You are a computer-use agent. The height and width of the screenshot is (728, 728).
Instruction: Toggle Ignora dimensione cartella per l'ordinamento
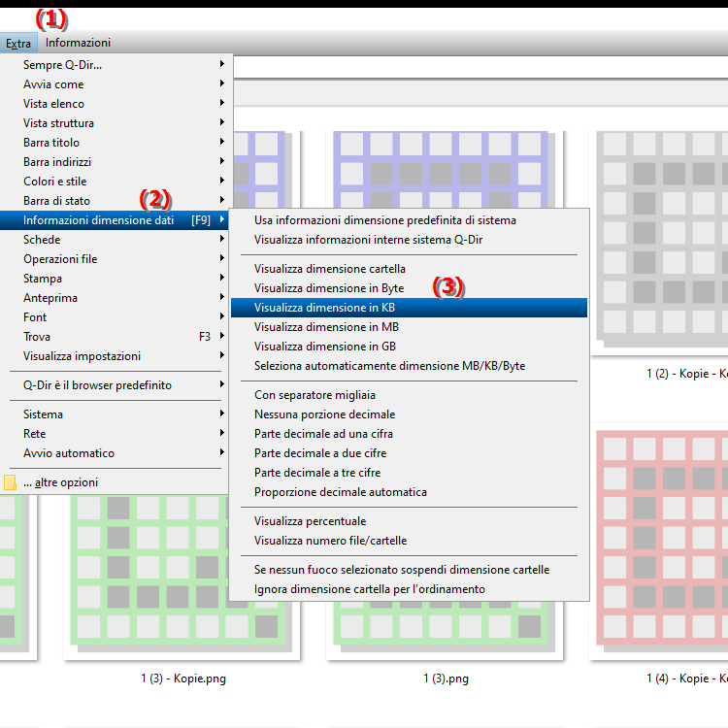[409, 589]
